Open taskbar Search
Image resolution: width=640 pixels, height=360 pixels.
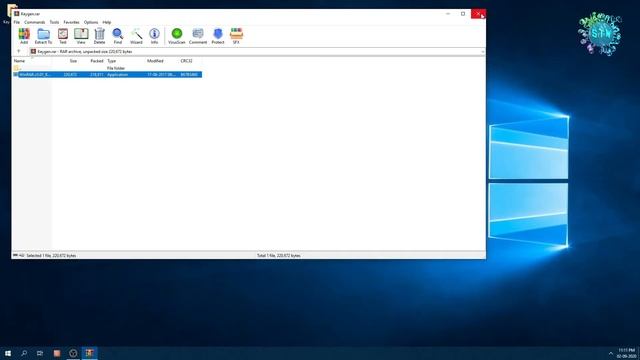(24, 353)
